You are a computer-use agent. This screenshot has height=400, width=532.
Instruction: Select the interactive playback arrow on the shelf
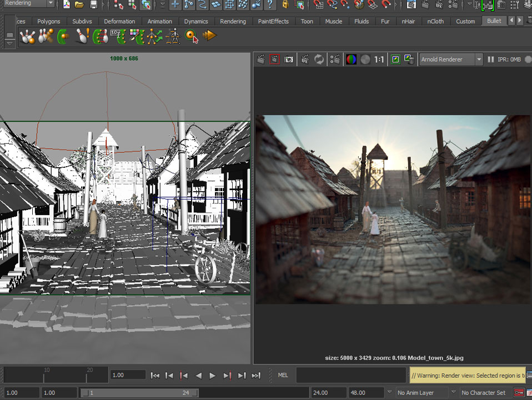point(210,36)
